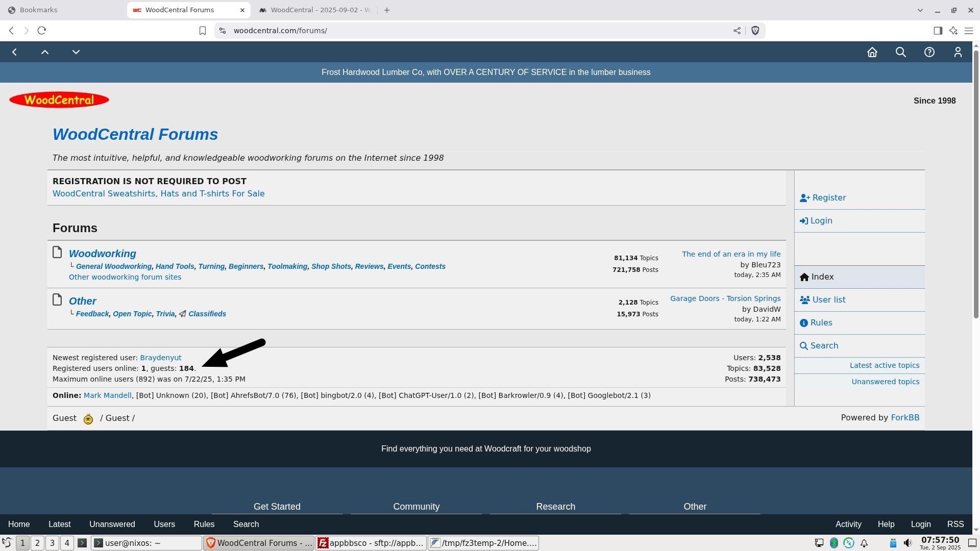Open Latest active topics link
980x551 pixels.
coord(885,365)
